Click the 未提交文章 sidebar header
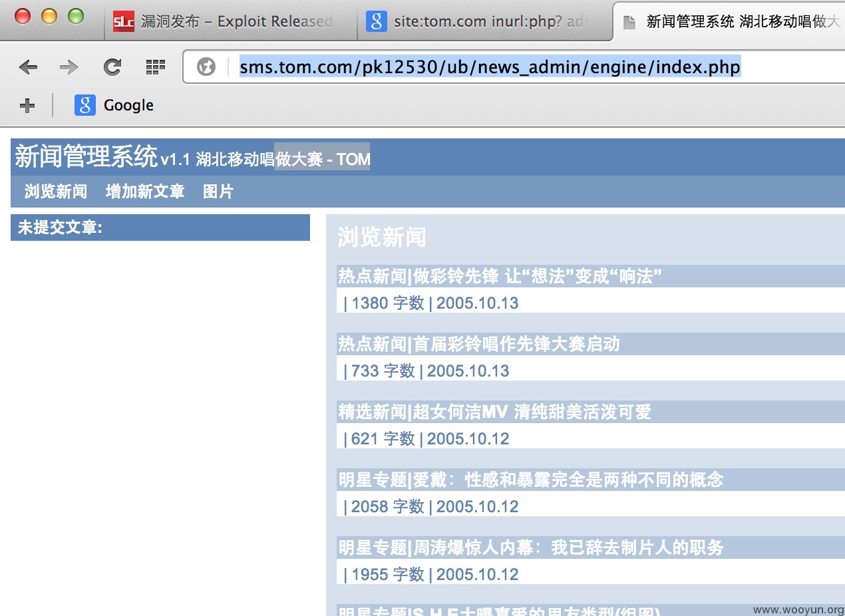Image resolution: width=845 pixels, height=616 pixels. point(160,228)
